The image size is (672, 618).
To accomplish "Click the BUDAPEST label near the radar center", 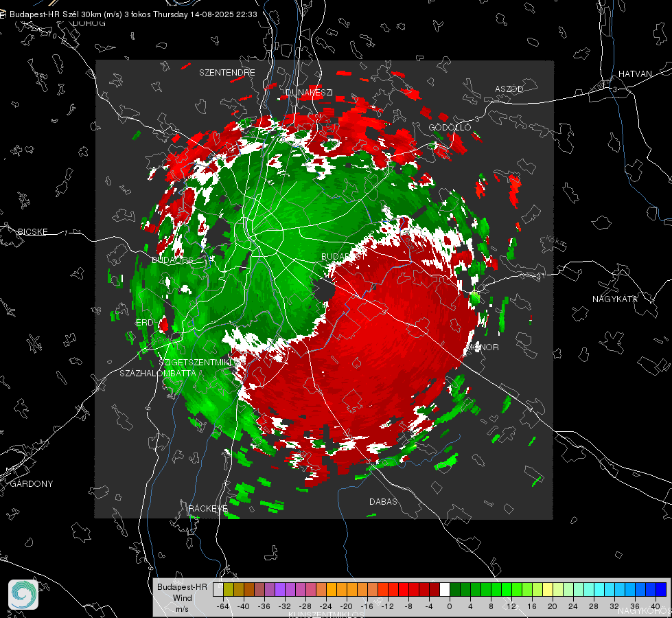I will point(343,256).
